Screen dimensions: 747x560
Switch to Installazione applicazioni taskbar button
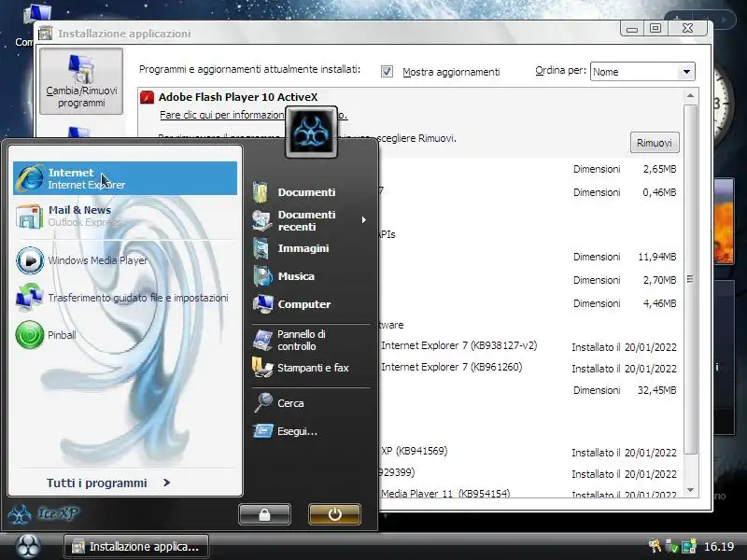pyautogui.click(x=136, y=547)
